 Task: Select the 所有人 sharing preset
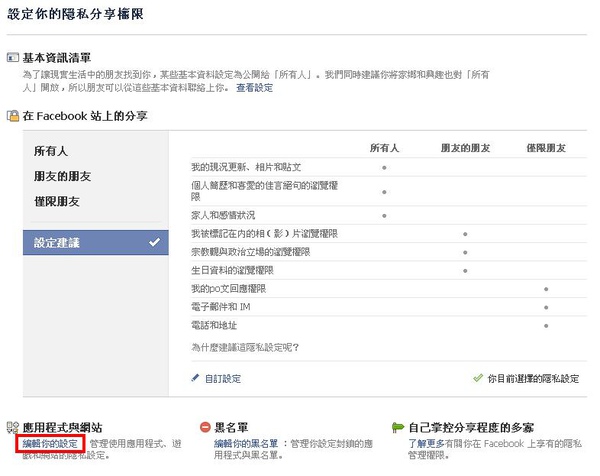pyautogui.click(x=51, y=151)
